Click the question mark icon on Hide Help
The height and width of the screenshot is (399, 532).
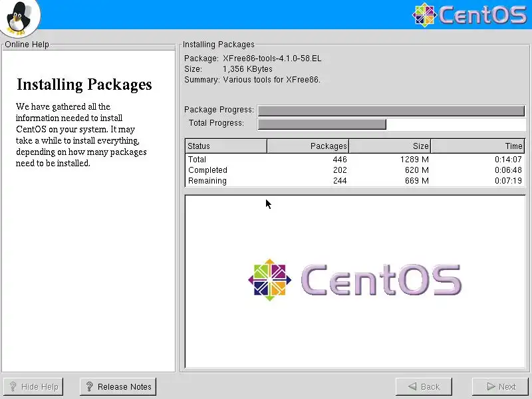(13, 386)
